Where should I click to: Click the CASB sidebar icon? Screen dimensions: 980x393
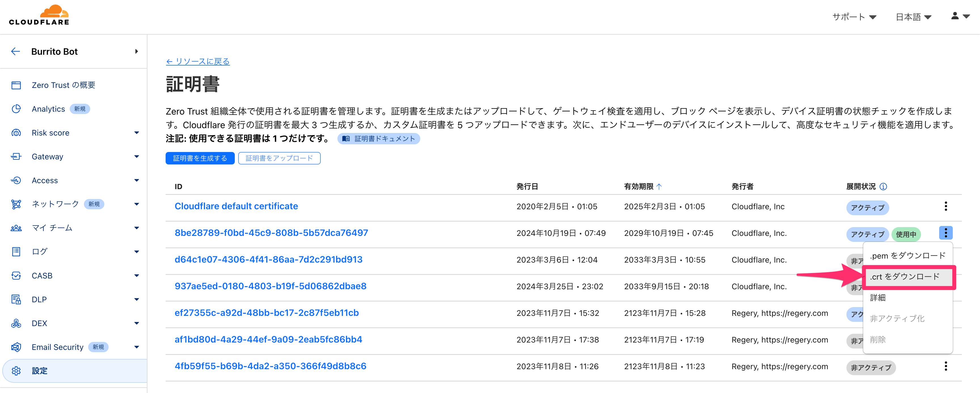(16, 276)
